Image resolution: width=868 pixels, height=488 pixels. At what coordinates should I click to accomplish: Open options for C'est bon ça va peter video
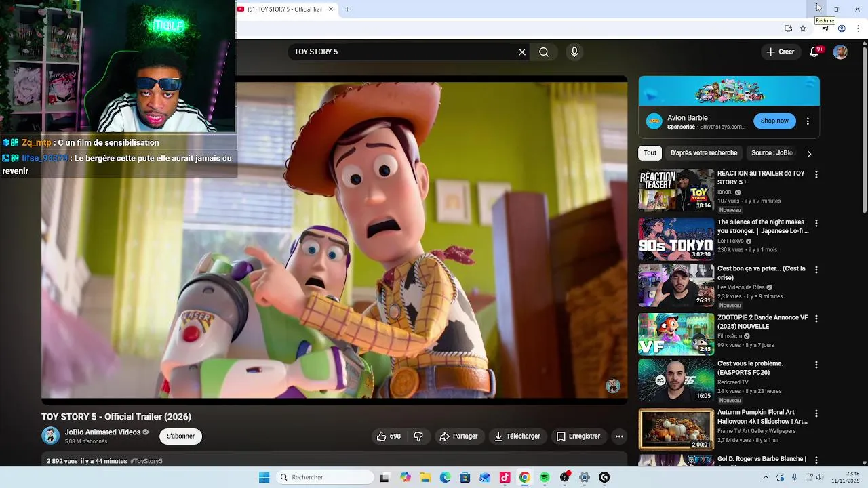tap(816, 270)
